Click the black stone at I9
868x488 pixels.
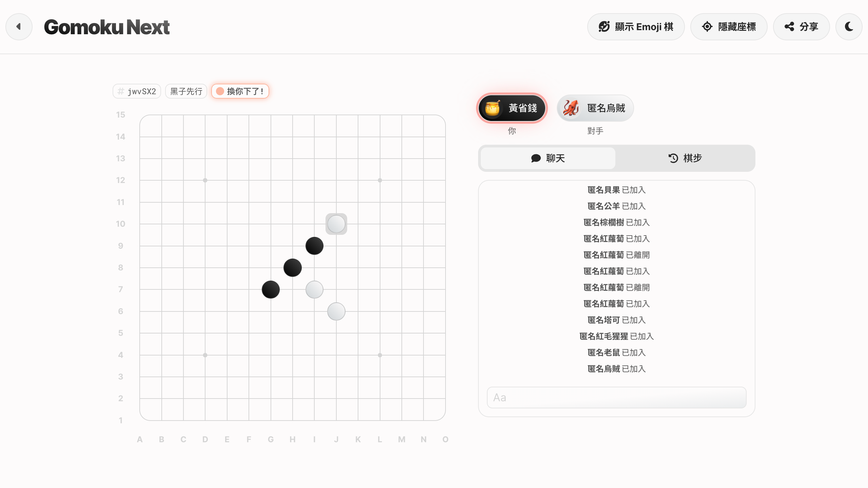click(x=314, y=246)
